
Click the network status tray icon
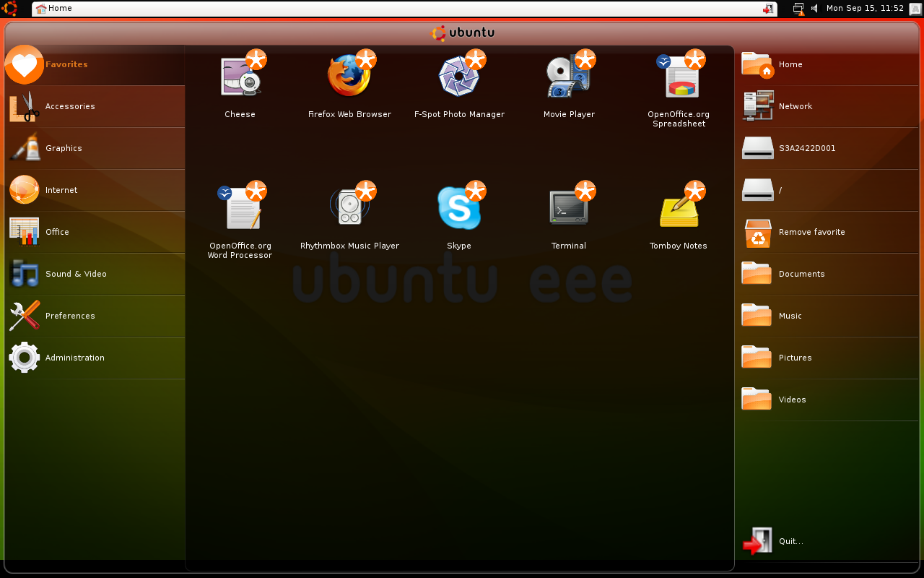798,9
